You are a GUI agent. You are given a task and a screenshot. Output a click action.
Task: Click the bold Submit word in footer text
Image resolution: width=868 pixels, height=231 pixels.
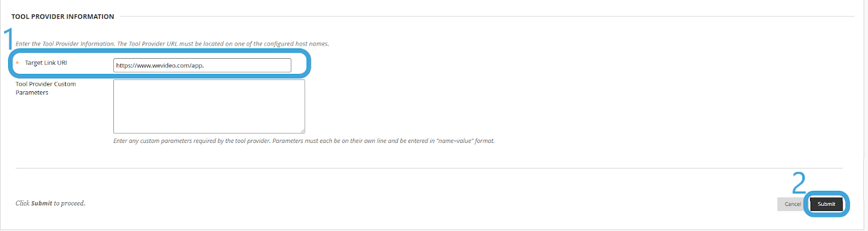pyautogui.click(x=42, y=203)
